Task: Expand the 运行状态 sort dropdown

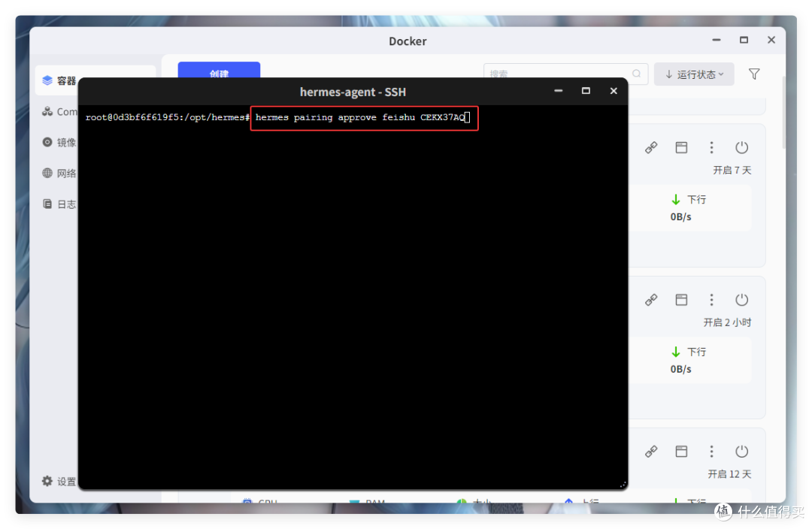Action: pos(694,74)
